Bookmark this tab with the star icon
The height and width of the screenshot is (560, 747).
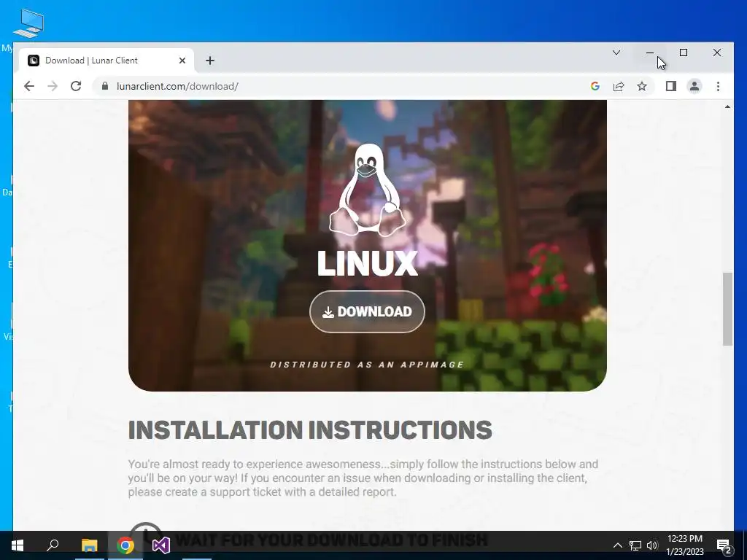pos(642,86)
